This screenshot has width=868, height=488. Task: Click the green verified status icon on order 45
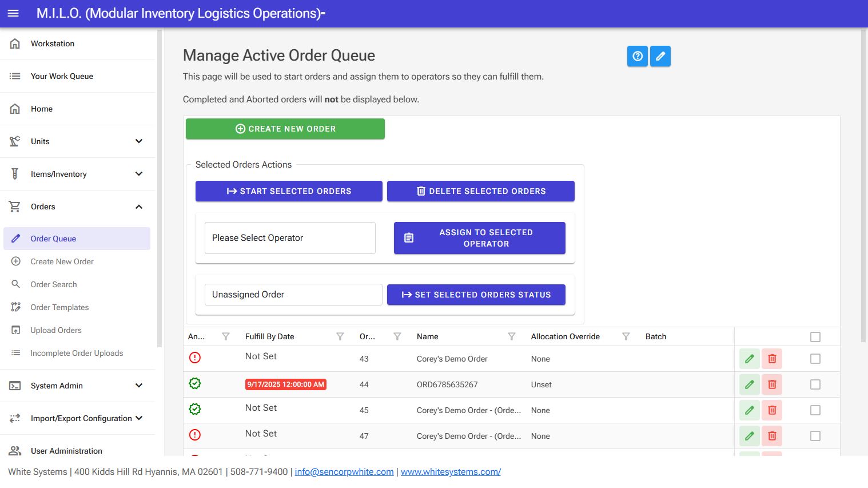tap(194, 409)
